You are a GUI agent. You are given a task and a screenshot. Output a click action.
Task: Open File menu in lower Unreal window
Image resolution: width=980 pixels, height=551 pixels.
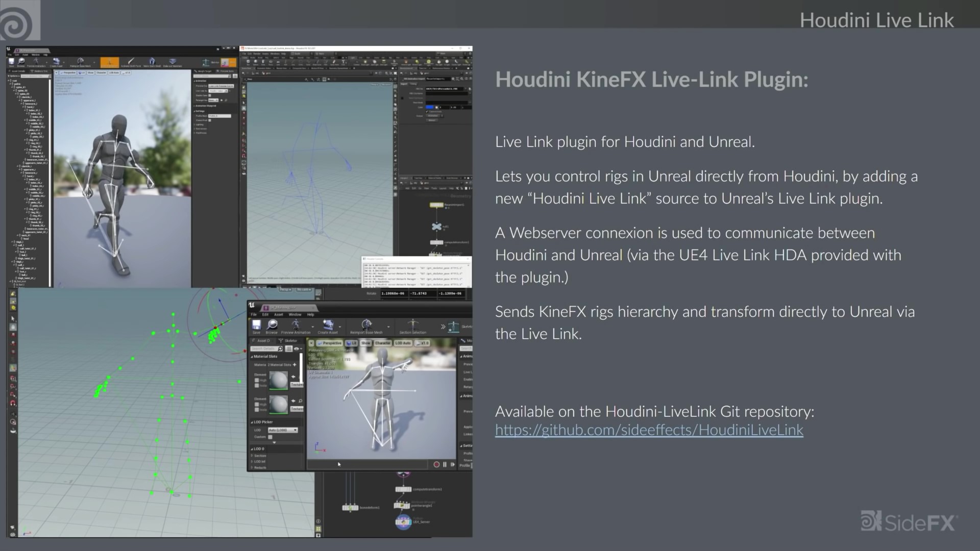click(x=254, y=314)
